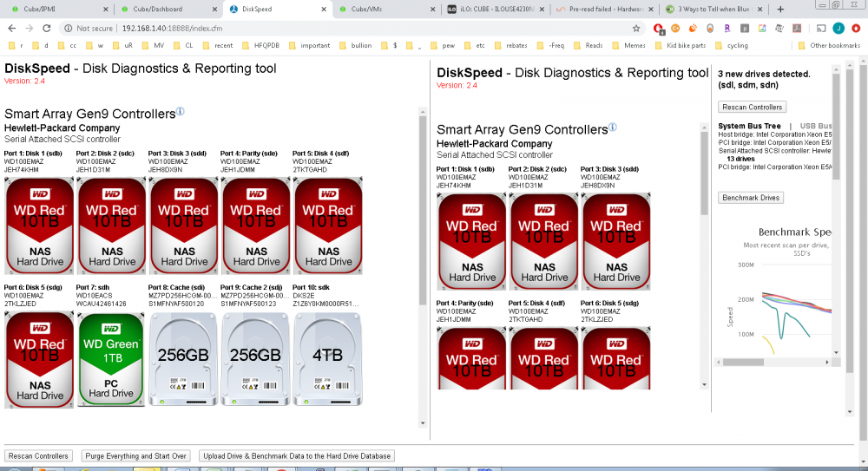Click right arrow of benchmark chart horizontal scrollbar
This screenshot has width=868, height=471.
coord(827,362)
